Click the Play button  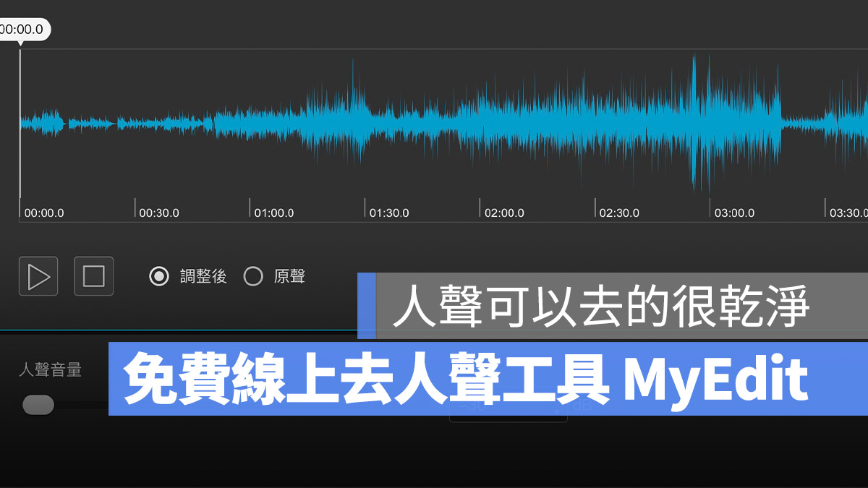pyautogui.click(x=38, y=276)
